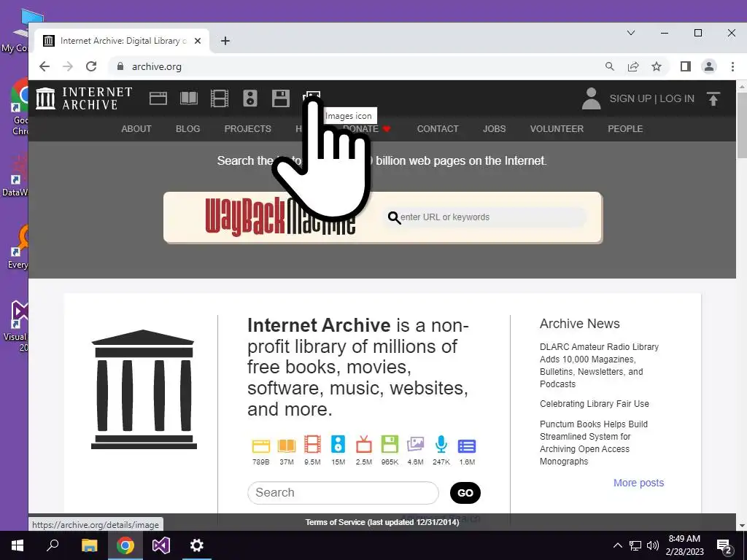The width and height of the screenshot is (747, 560).
Task: Open taskbar search magnifier
Action: 53,545
